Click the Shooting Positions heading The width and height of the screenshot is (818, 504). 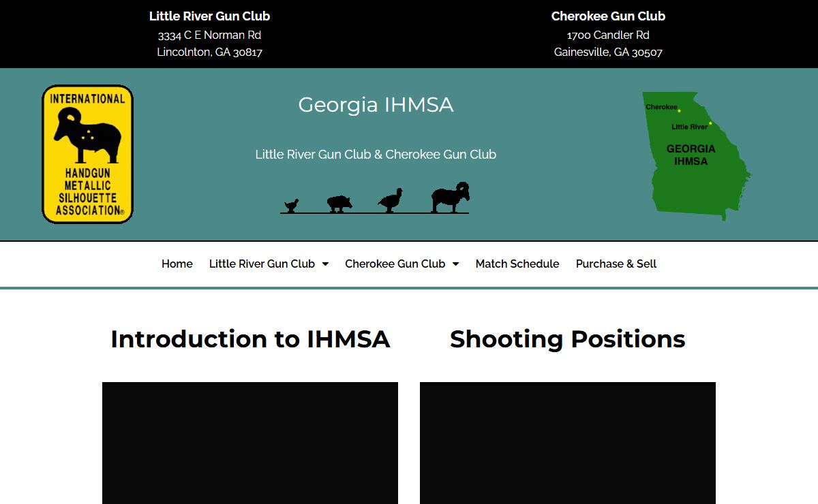click(x=568, y=339)
